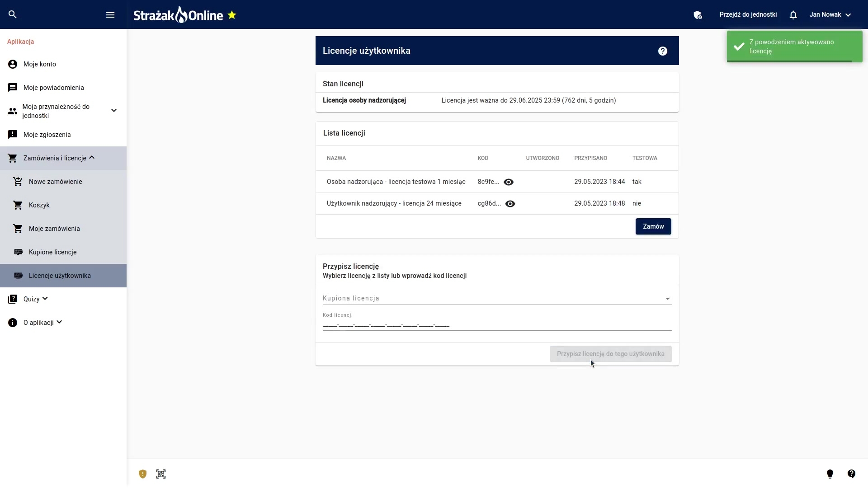The height and width of the screenshot is (488, 868).
Task: Expand the Quizy submenu
Action: point(45,299)
